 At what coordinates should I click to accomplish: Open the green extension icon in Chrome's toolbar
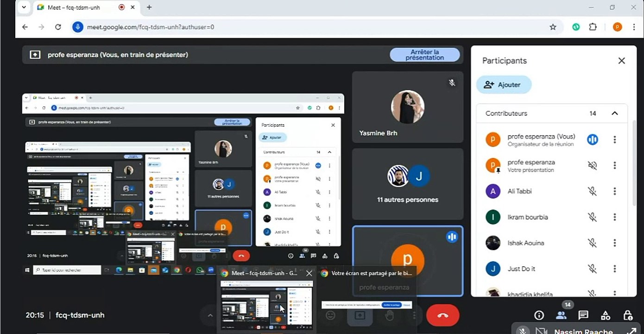576,27
